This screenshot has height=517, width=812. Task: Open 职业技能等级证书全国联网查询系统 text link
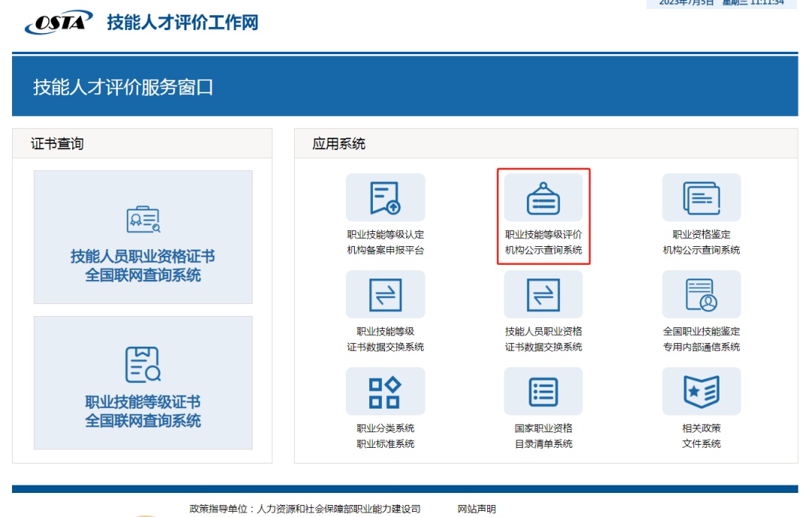coord(143,412)
